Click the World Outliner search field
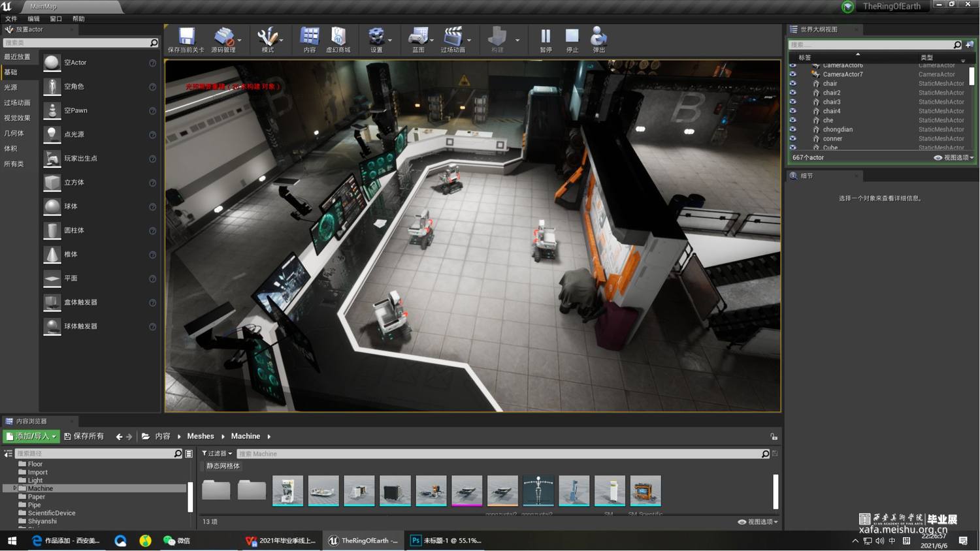 point(869,45)
